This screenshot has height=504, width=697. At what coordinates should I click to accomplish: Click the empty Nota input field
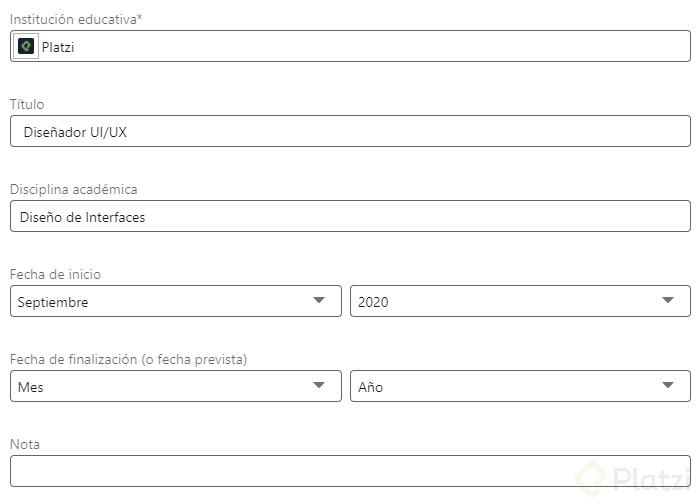(x=350, y=471)
